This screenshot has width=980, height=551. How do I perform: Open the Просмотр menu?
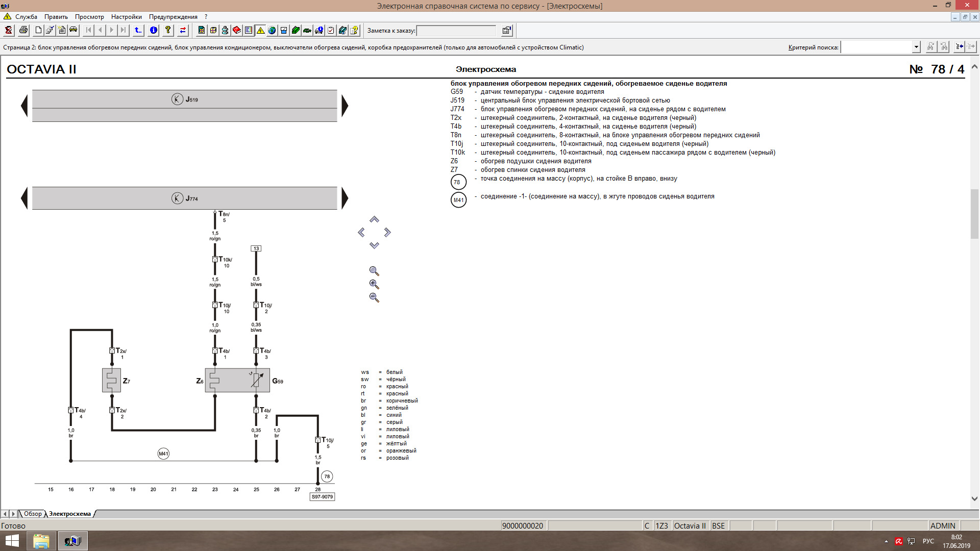[89, 17]
